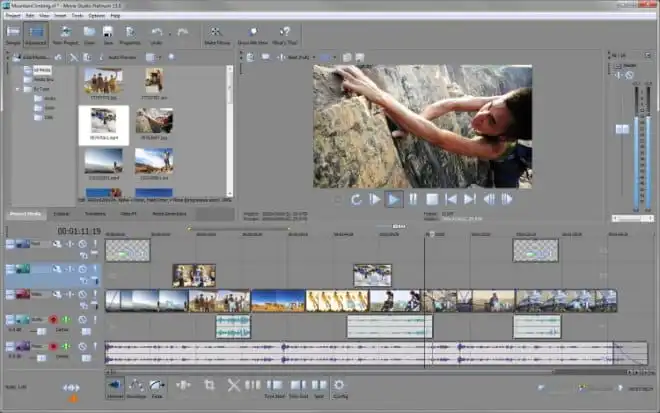
Task: Collapse the By Type folder tree
Action: pyautogui.click(x=19, y=88)
